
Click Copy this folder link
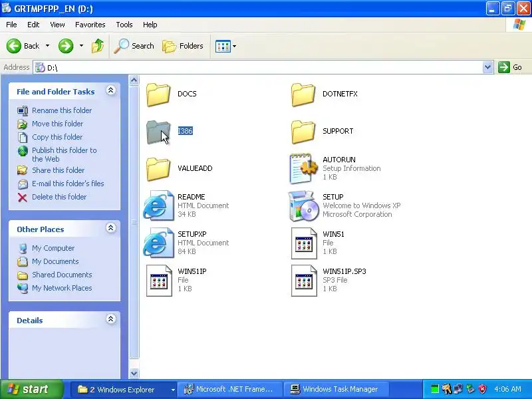[57, 137]
